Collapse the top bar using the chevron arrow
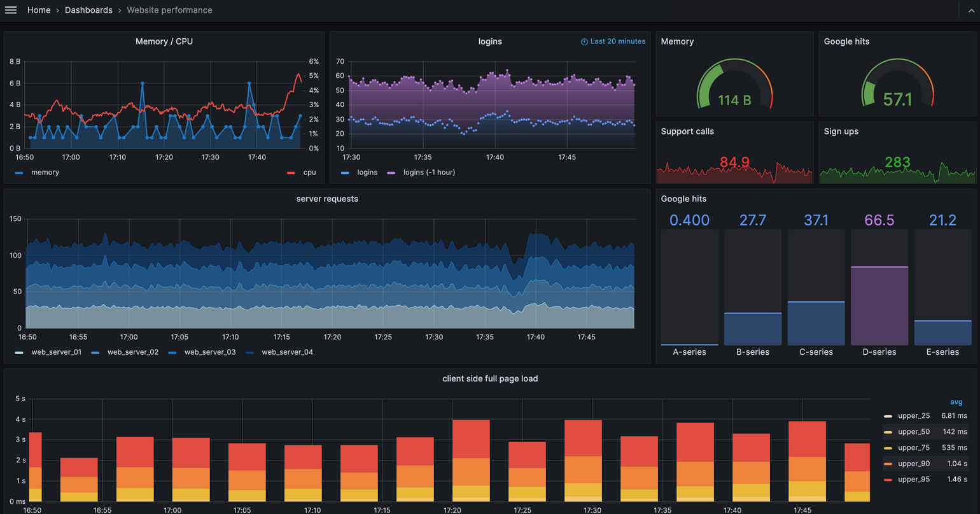This screenshot has height=514, width=980. [x=971, y=10]
